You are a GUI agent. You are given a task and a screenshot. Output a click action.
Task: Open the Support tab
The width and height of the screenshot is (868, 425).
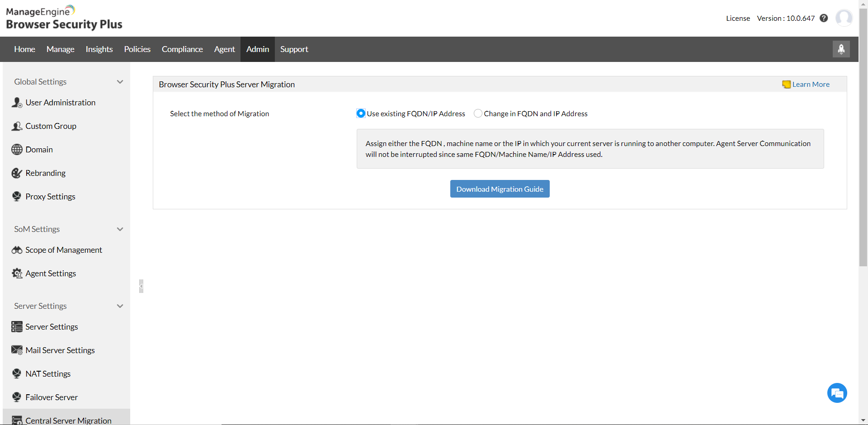[x=294, y=49]
